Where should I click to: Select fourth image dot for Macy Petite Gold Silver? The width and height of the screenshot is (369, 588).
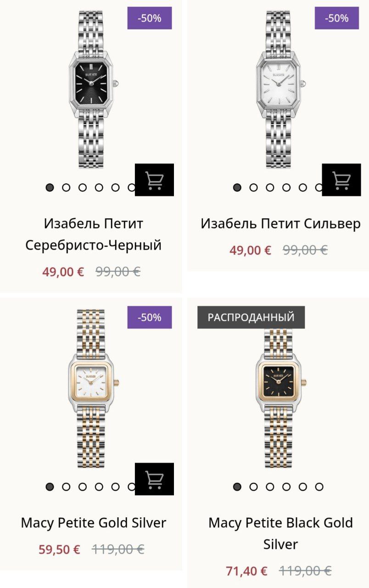click(x=99, y=487)
